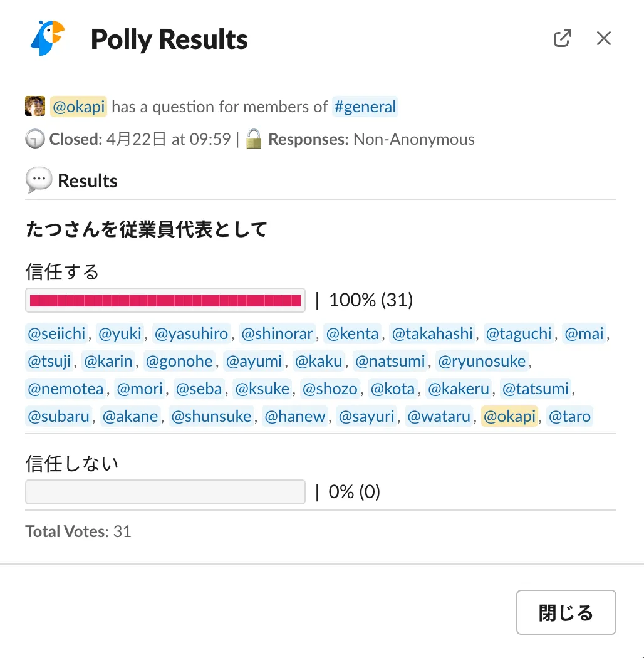Viewport: 644px width, 658px height.
Task: Click the @ryunosuke mention
Action: point(482,361)
